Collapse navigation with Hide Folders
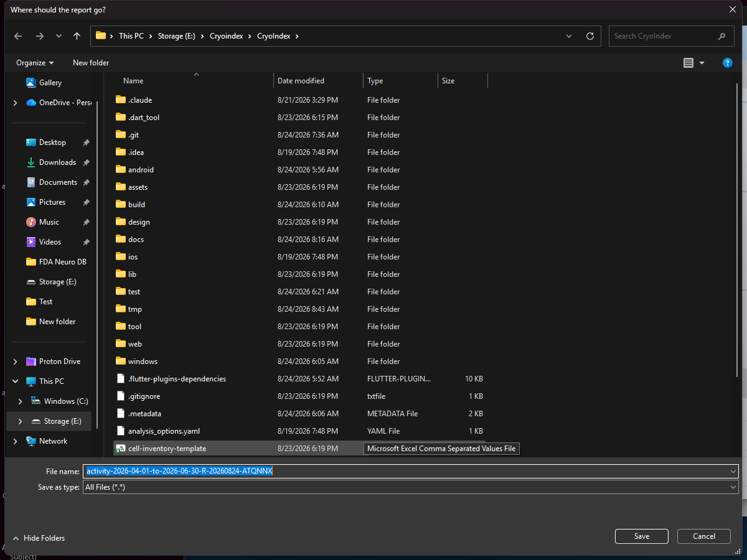747x560 pixels. click(x=39, y=538)
